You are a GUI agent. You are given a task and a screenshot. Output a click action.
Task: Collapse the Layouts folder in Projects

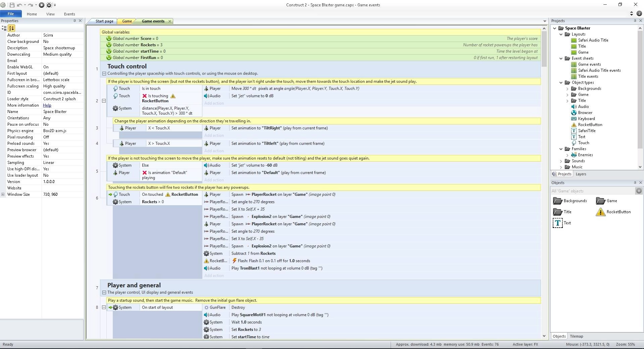[561, 34]
